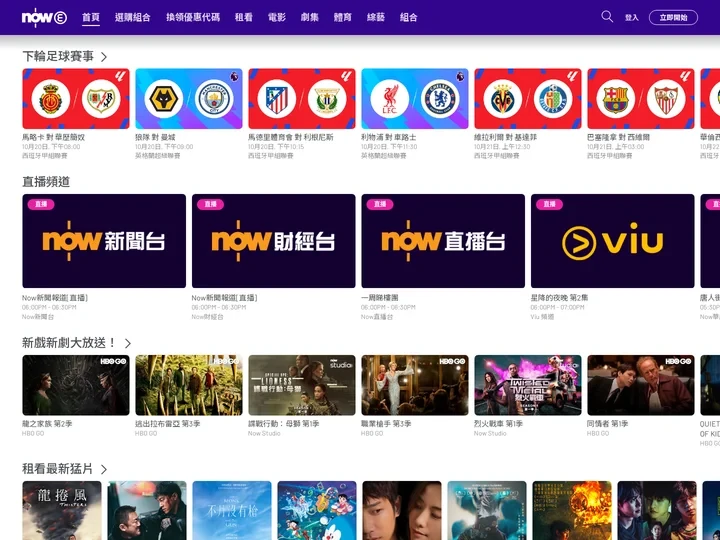Click the Now E logo
Screen dimensions: 720x540
point(44,17)
